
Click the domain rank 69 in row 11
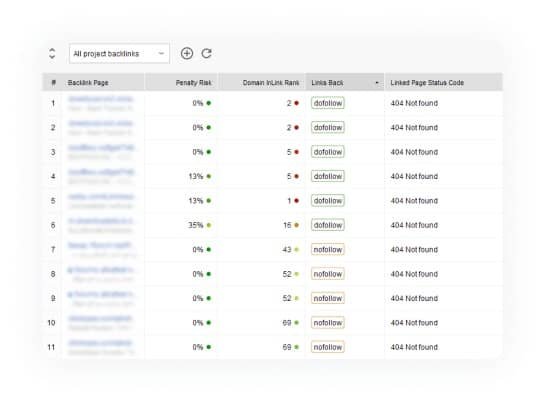pyautogui.click(x=287, y=347)
